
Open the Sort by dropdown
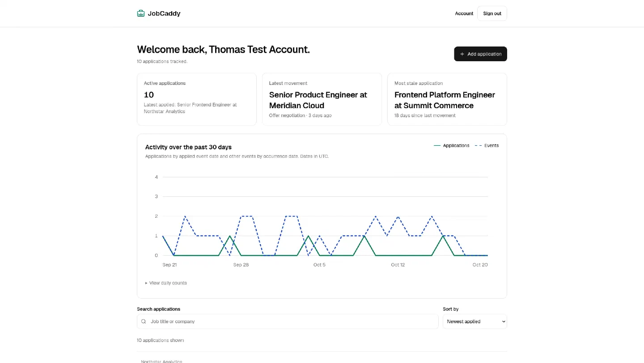pos(475,321)
